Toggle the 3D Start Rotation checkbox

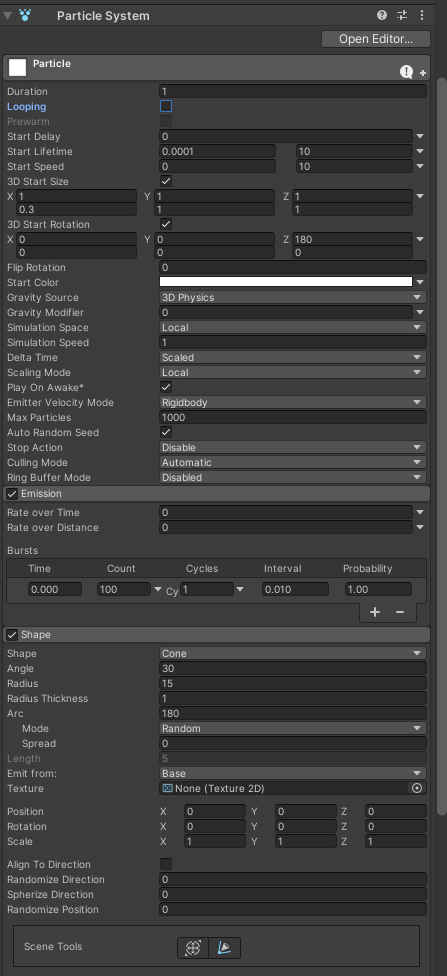coord(166,224)
